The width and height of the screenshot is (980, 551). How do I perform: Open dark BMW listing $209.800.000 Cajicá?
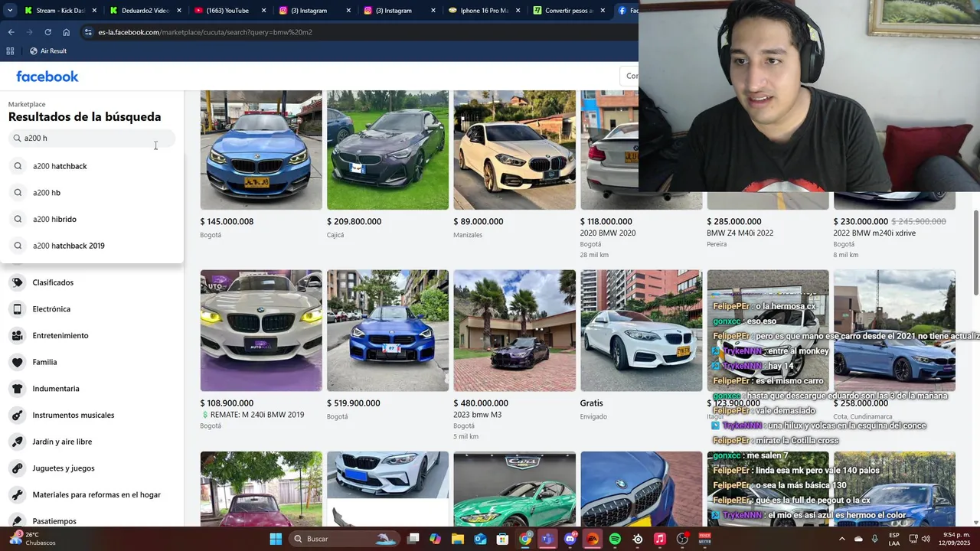(x=387, y=150)
